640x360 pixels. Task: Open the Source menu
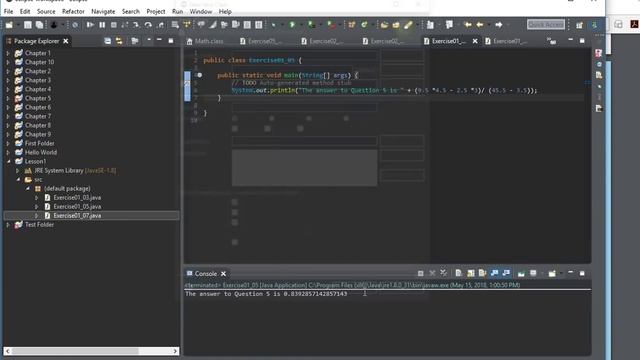46,11
